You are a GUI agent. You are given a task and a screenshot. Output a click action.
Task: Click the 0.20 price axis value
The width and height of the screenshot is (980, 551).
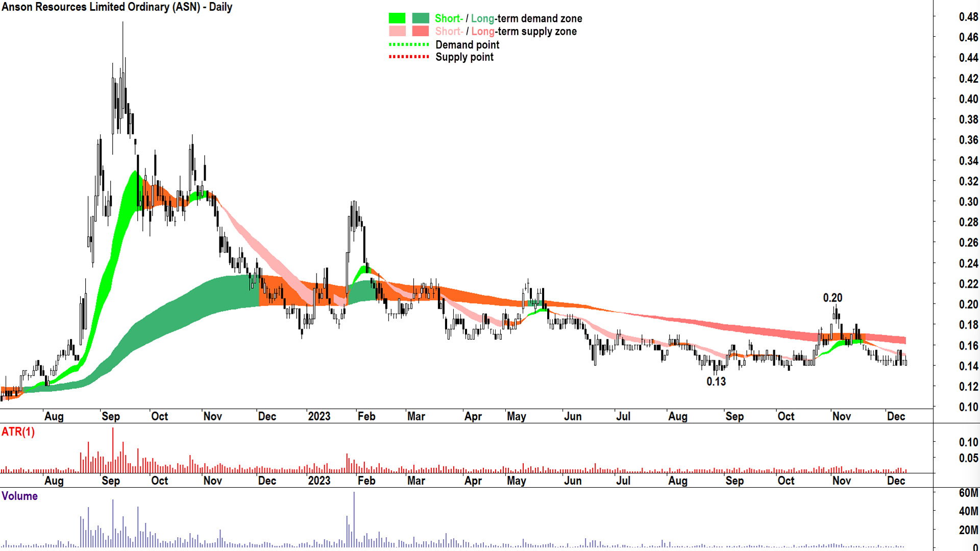pyautogui.click(x=968, y=305)
